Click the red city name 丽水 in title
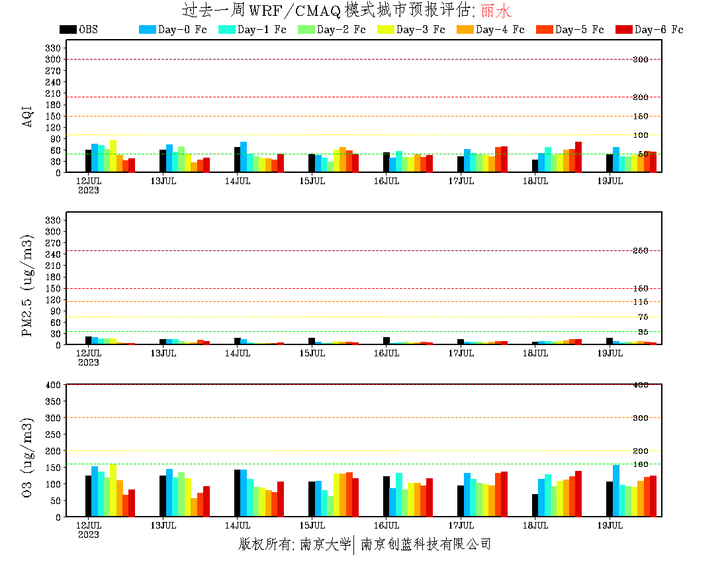The height and width of the screenshot is (563, 728). [496, 11]
